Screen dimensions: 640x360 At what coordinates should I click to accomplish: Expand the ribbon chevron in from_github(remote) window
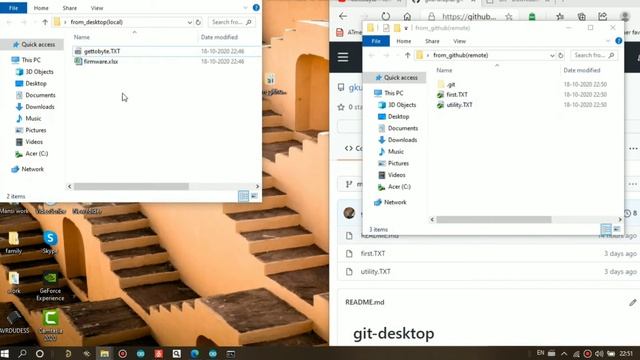(x=608, y=40)
